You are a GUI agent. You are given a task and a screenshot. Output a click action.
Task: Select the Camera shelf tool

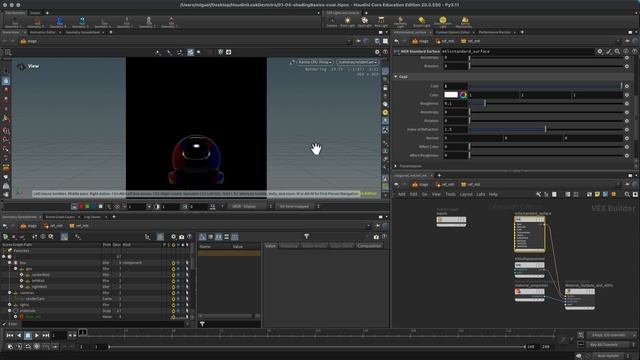pyautogui.click(x=331, y=22)
